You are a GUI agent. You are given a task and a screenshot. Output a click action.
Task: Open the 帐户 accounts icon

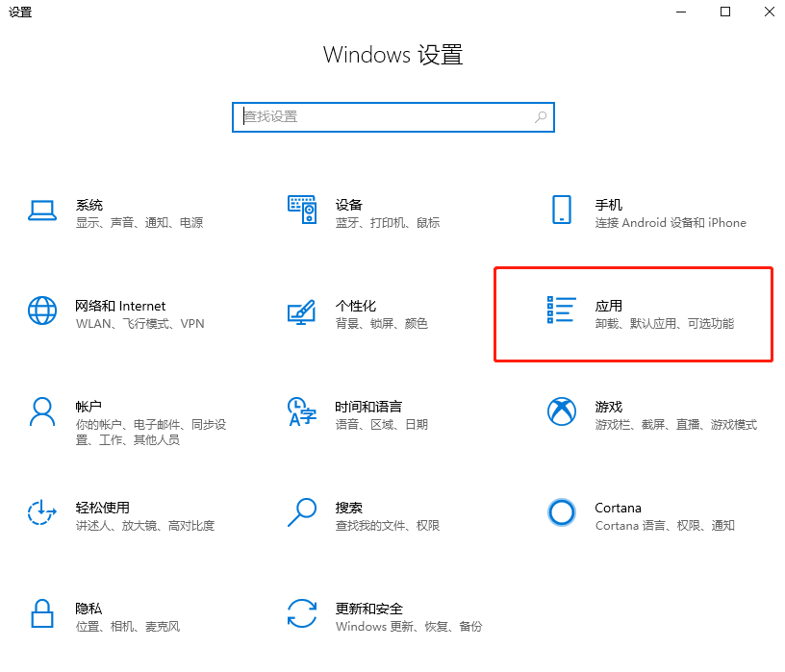[x=42, y=411]
